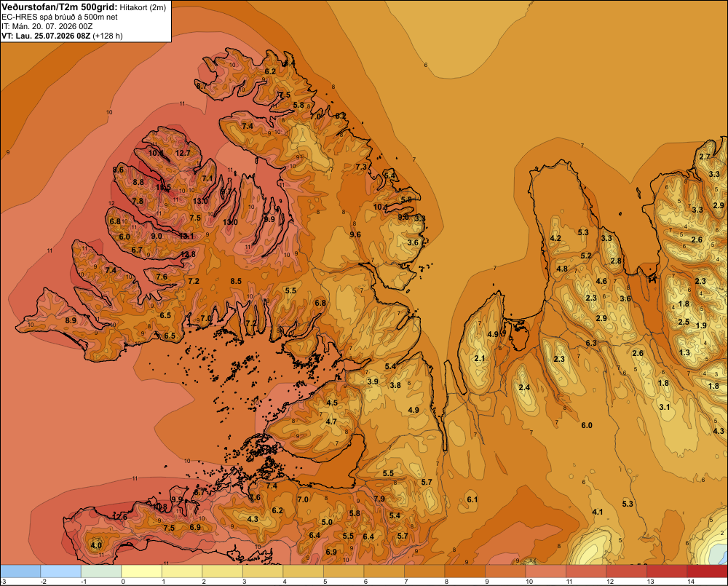Select the pale yellow 0 degree legend swatch
Viewport: 728px width, 586px height.
click(x=142, y=571)
